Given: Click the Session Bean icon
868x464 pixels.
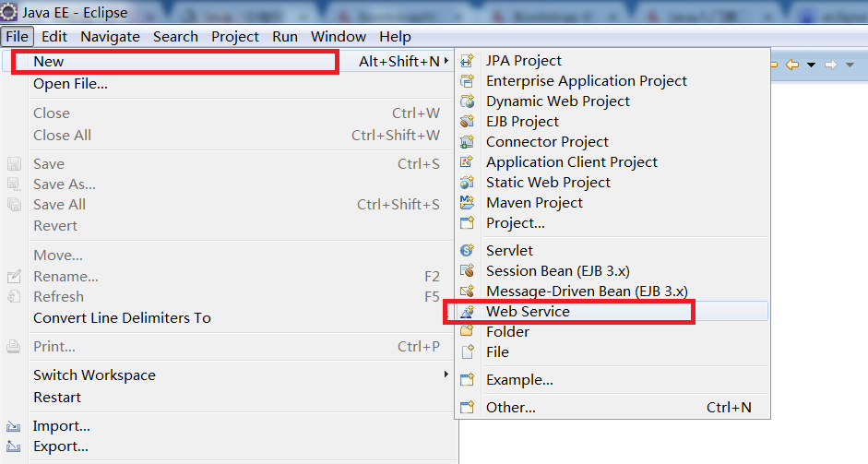Looking at the screenshot, I should click(468, 271).
